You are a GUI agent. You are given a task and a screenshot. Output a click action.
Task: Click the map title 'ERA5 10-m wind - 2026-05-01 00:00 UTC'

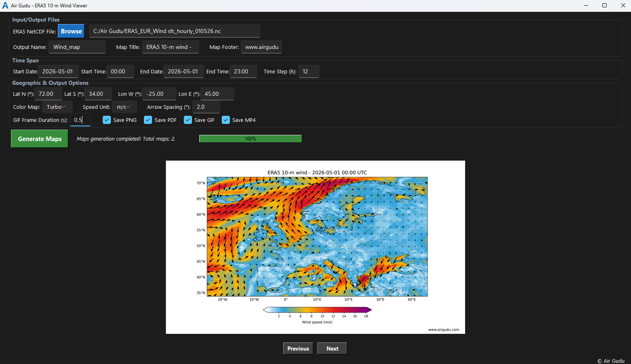pyautogui.click(x=317, y=172)
